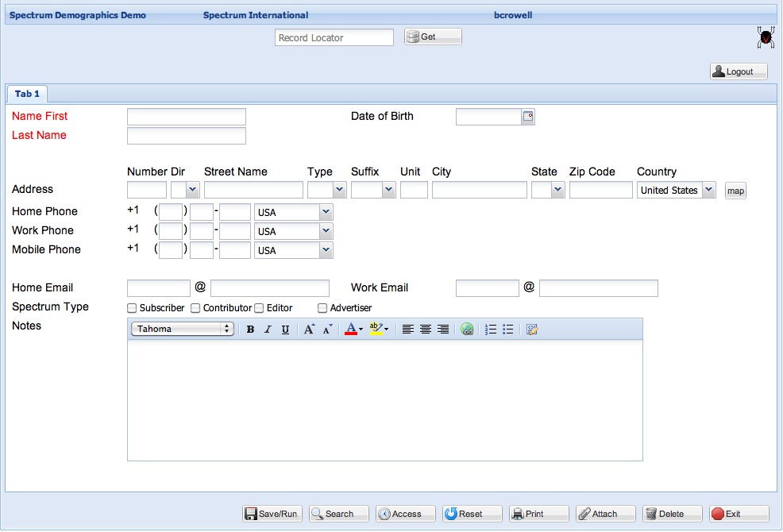Image resolution: width=783 pixels, height=532 pixels.
Task: Focus the Name First input field
Action: 187,117
